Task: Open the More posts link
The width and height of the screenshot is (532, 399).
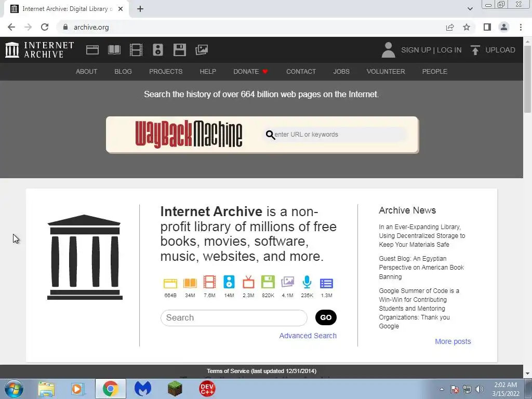Action: point(453,341)
